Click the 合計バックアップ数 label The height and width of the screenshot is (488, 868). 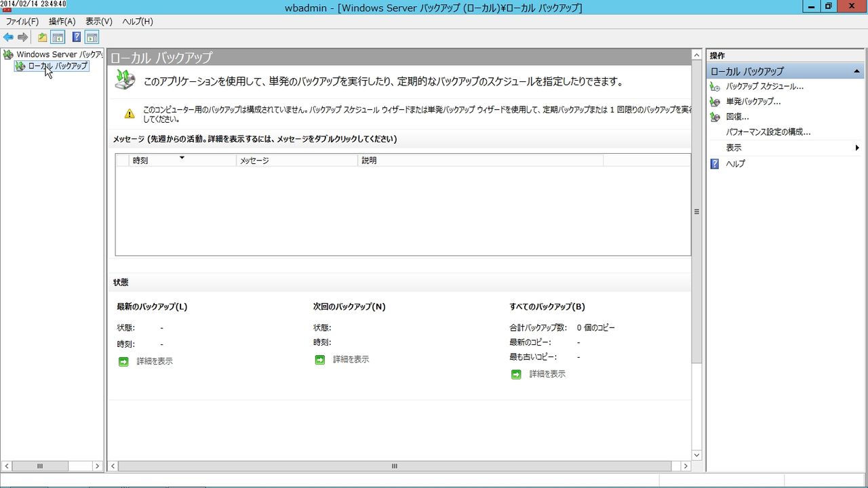[x=538, y=328]
